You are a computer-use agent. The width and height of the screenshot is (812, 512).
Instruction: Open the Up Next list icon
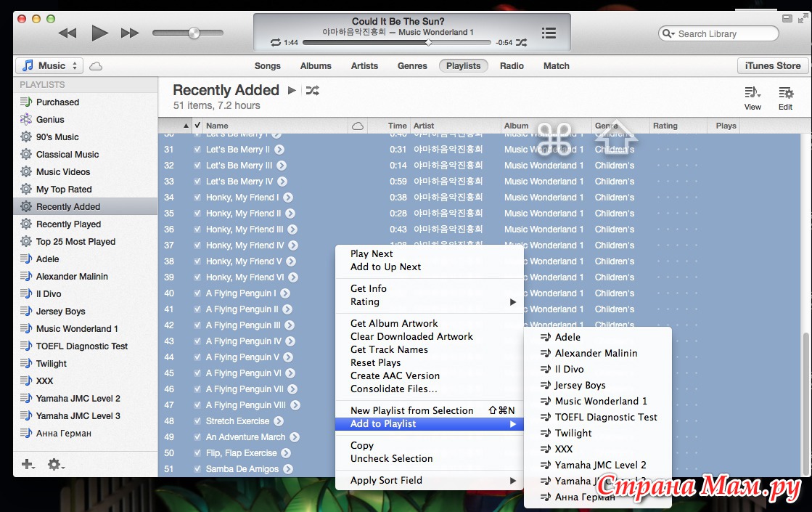pyautogui.click(x=549, y=33)
